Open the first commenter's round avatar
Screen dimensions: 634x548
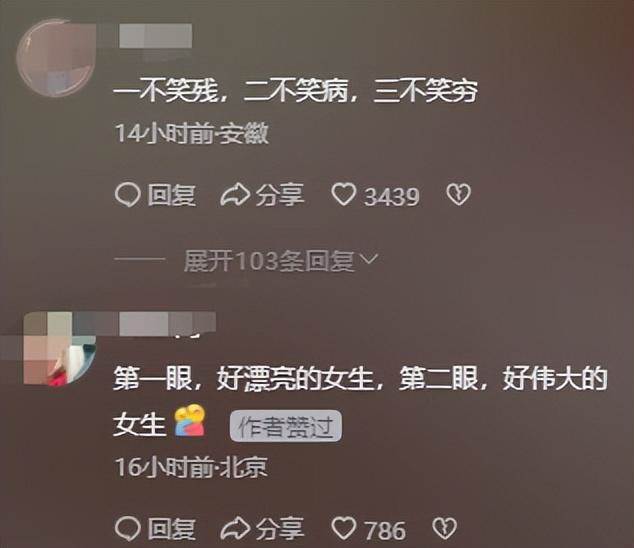(x=56, y=57)
